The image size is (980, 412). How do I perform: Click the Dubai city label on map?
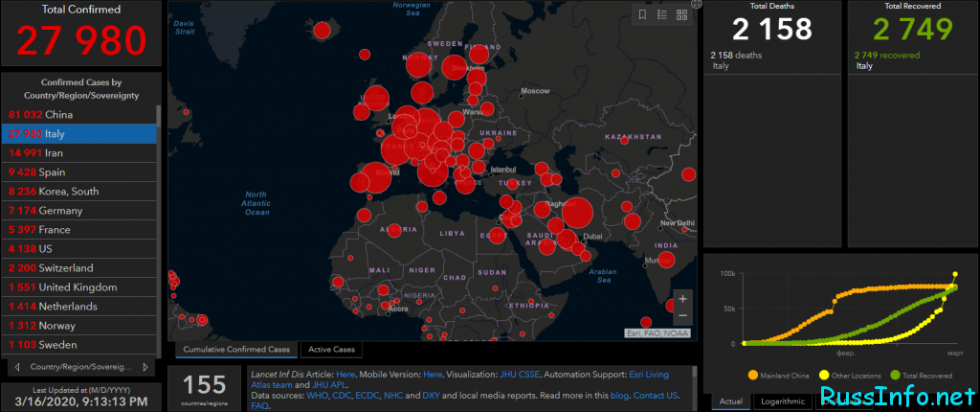pyautogui.click(x=591, y=237)
